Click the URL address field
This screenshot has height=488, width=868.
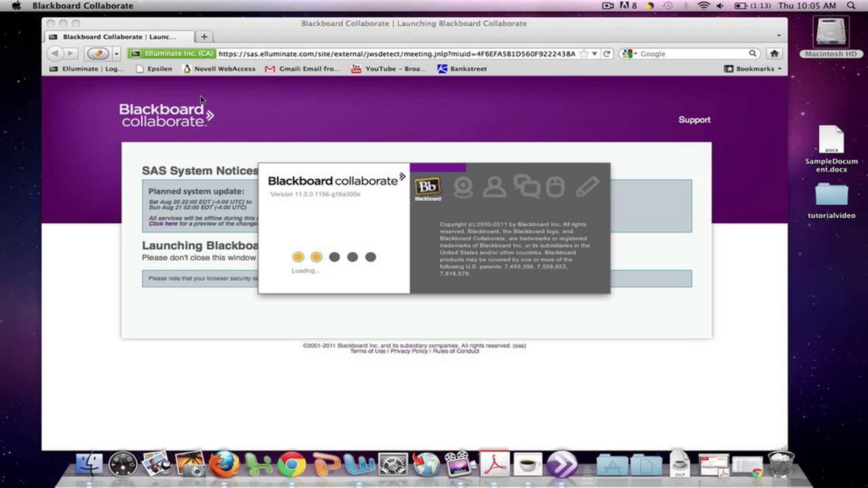396,54
